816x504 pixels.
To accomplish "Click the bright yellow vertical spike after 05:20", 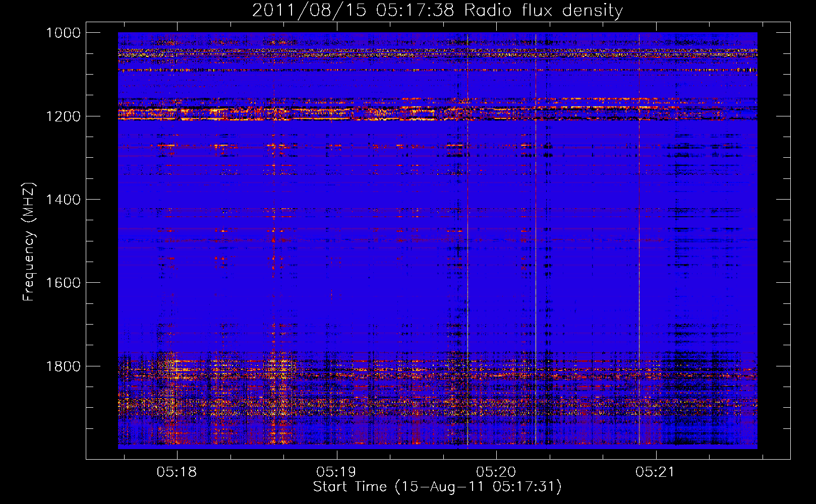I will pos(536,239).
